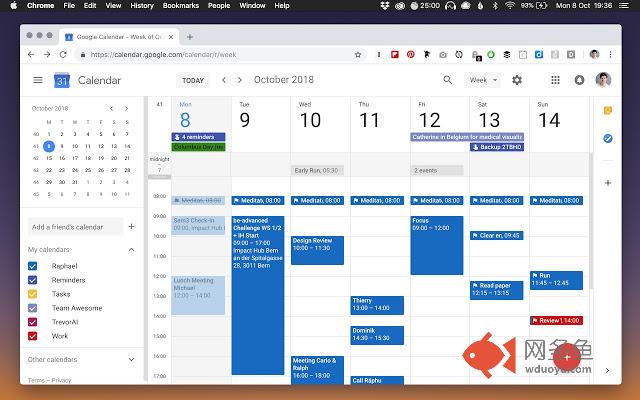Open the Columbus Day all-day event

tap(198, 147)
